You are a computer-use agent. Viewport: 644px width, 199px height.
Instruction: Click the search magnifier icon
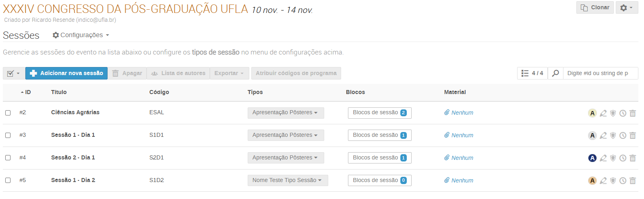point(555,73)
